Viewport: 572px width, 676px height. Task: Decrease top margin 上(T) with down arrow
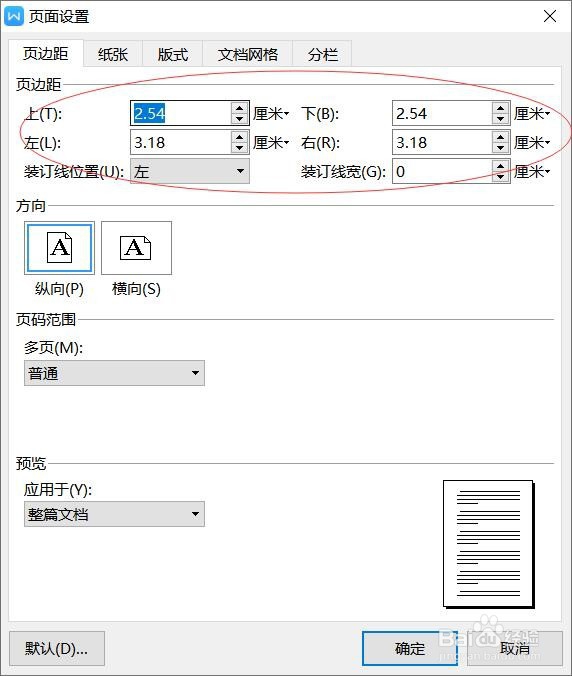(x=239, y=119)
